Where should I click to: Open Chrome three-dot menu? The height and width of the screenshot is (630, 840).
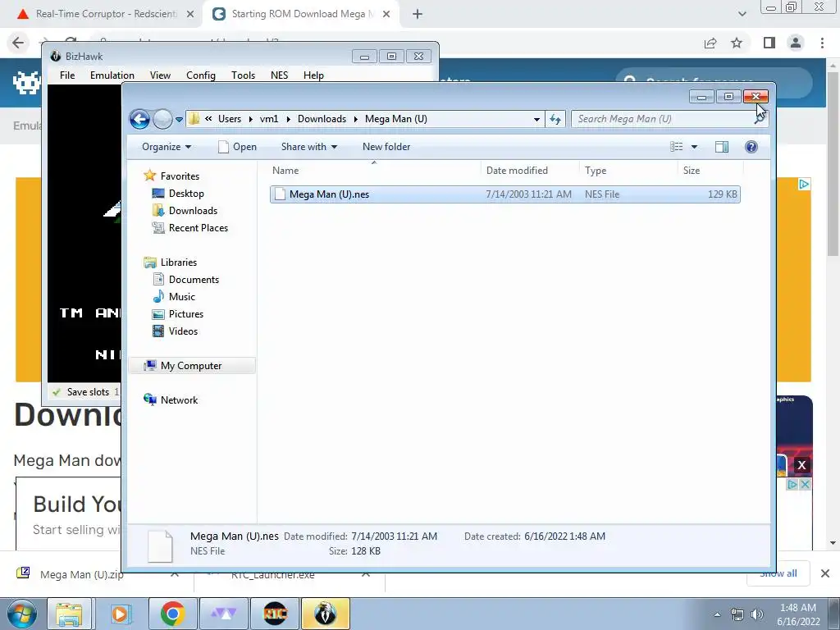point(822,43)
